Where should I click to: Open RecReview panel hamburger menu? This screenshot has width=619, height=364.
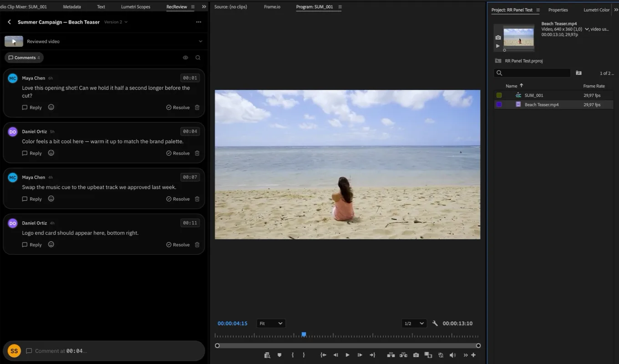[x=193, y=7]
